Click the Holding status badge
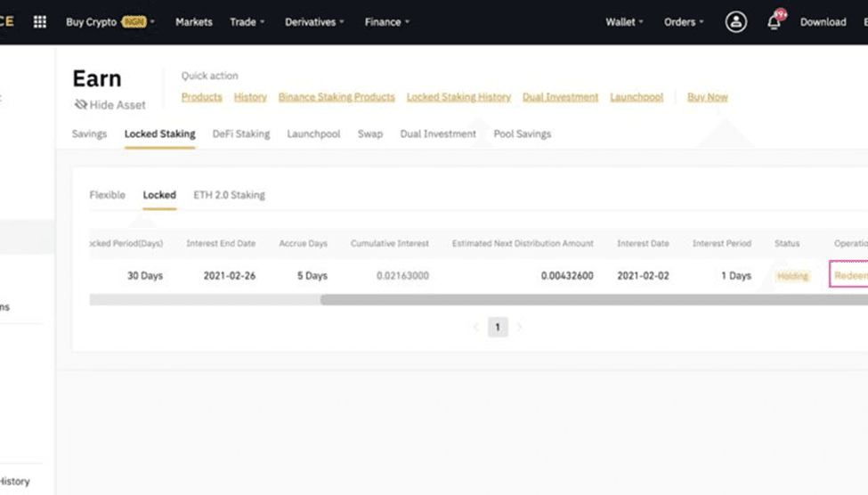This screenshot has height=495, width=868. 792,276
